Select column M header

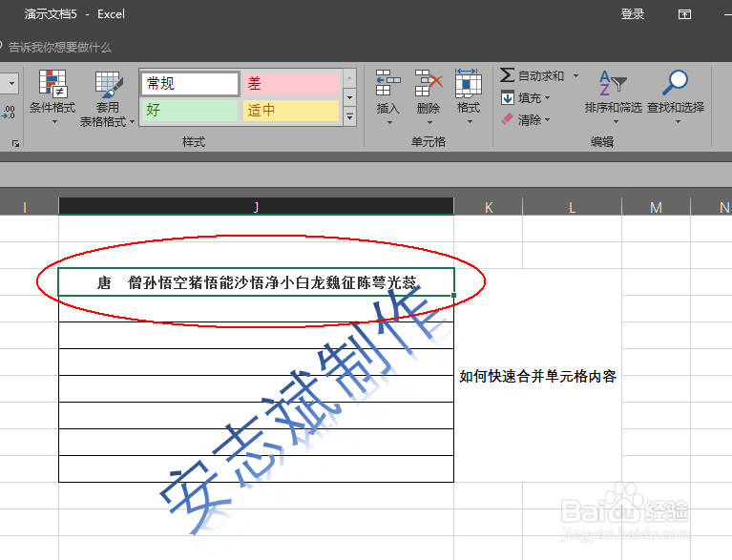click(656, 207)
